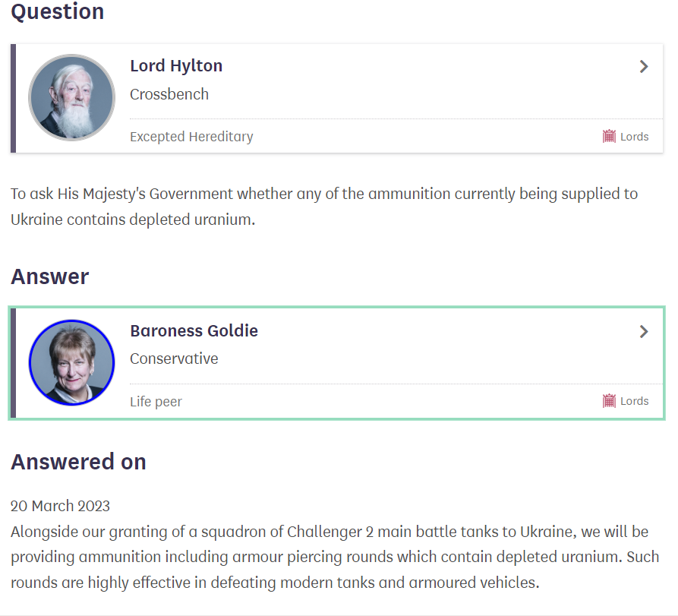
Task: Open the Baroness Goldie name link
Action: (194, 331)
